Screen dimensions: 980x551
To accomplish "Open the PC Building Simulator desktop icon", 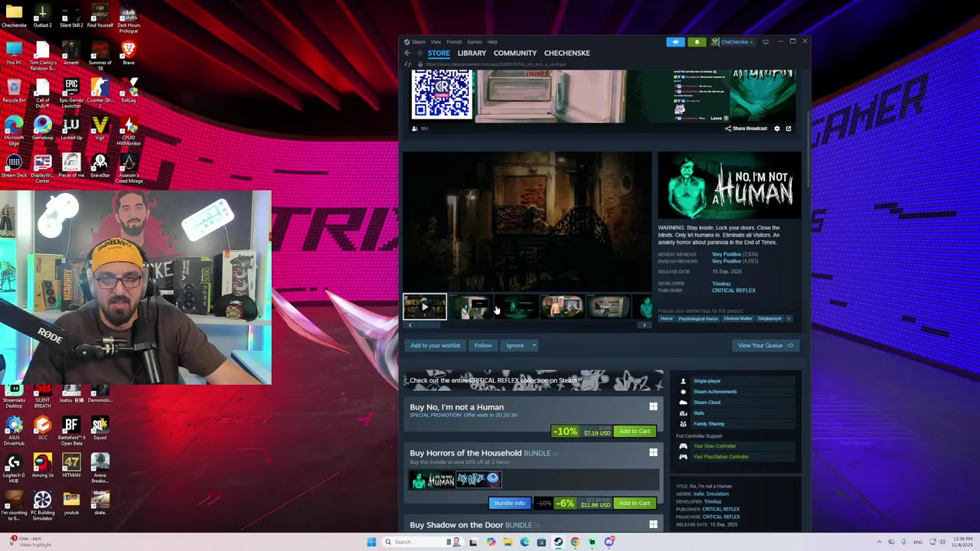I will pyautogui.click(x=43, y=506).
